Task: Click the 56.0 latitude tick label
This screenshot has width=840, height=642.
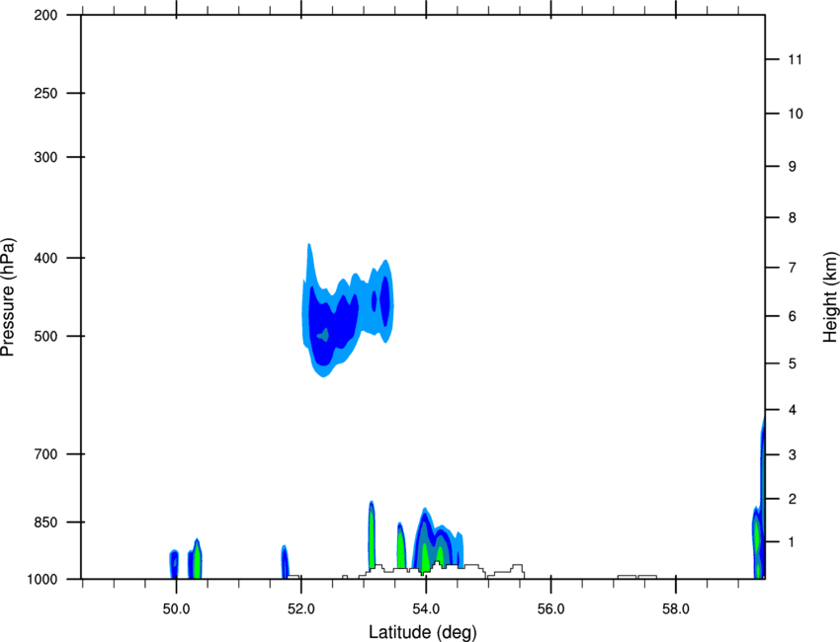Action: tap(551, 609)
